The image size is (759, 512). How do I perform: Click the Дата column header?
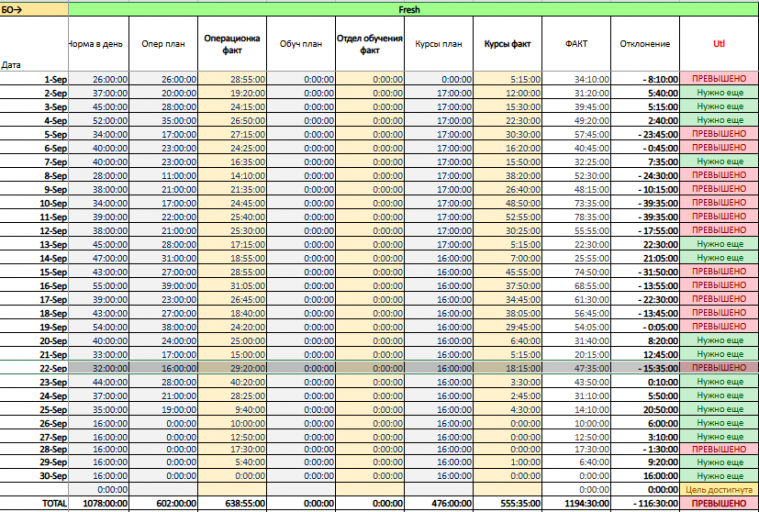click(x=34, y=44)
